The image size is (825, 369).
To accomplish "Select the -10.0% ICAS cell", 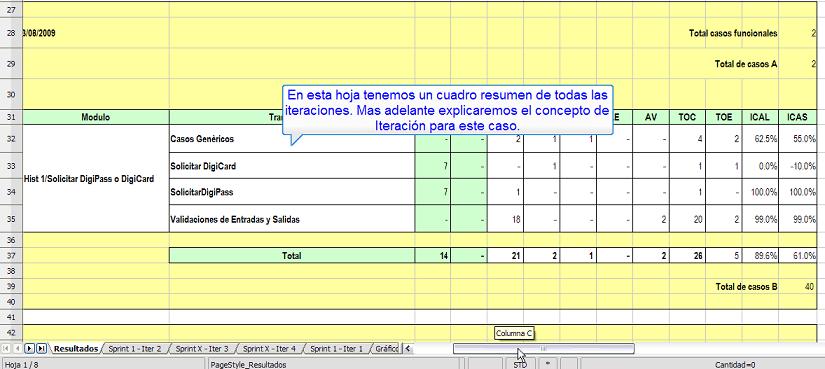I will (797, 166).
